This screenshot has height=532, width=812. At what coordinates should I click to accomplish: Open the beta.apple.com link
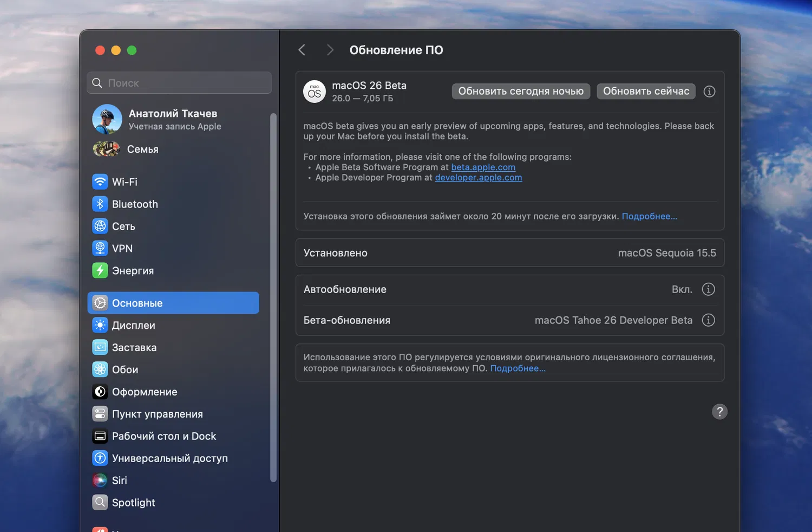click(x=483, y=167)
